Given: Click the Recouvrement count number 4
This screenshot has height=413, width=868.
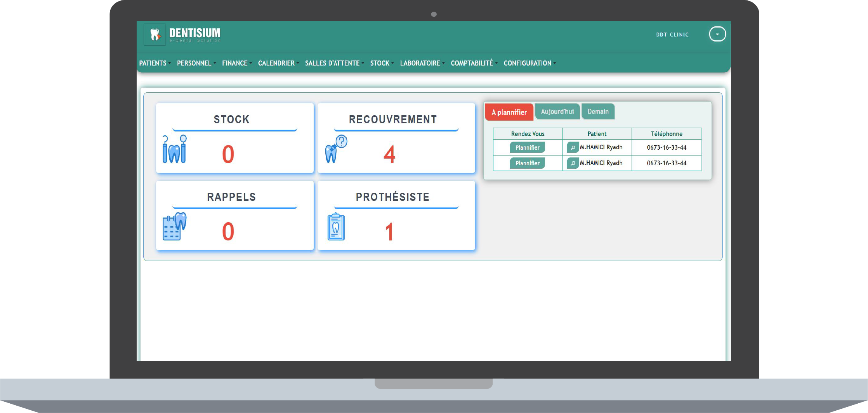Looking at the screenshot, I should click(389, 154).
